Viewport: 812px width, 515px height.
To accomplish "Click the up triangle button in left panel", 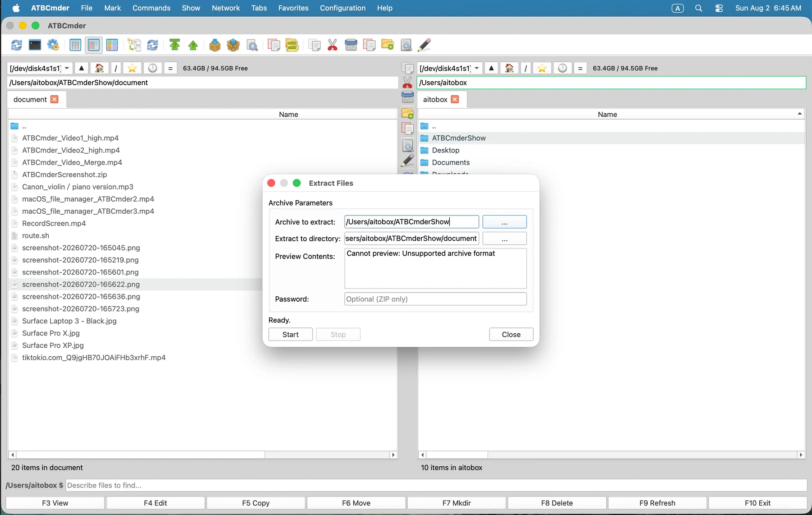I will click(x=82, y=68).
